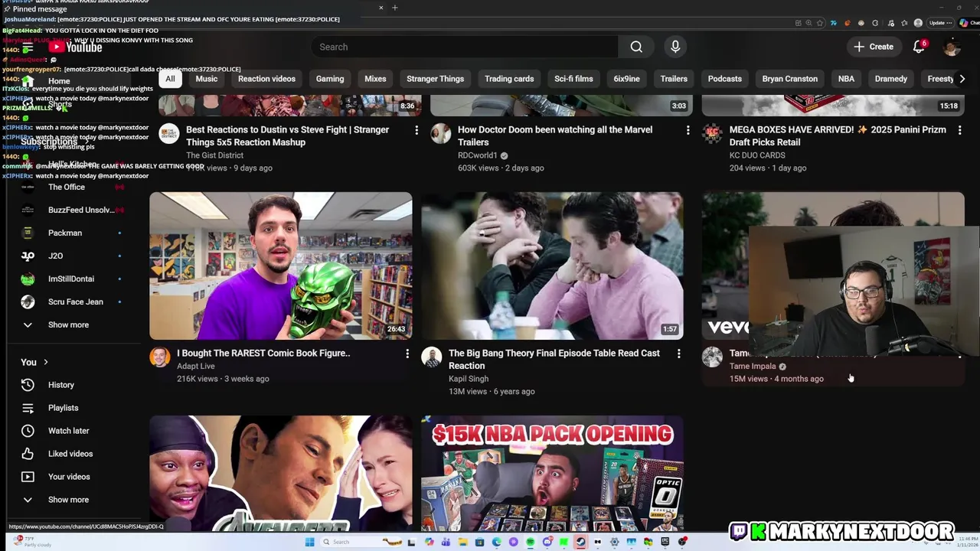The width and height of the screenshot is (980, 551).
Task: Select the Bryan Cranston chip
Action: (789, 79)
